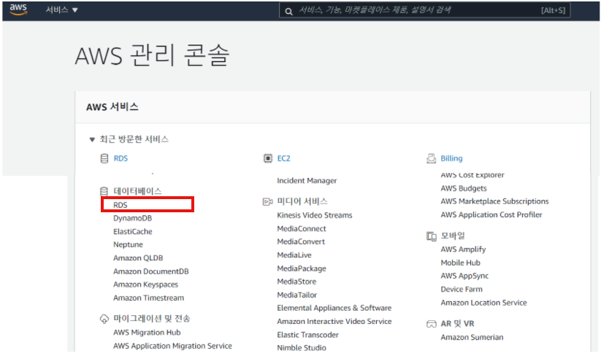This screenshot has height=364, width=609.
Task: Open AWS Migration Hub
Action: point(147,333)
